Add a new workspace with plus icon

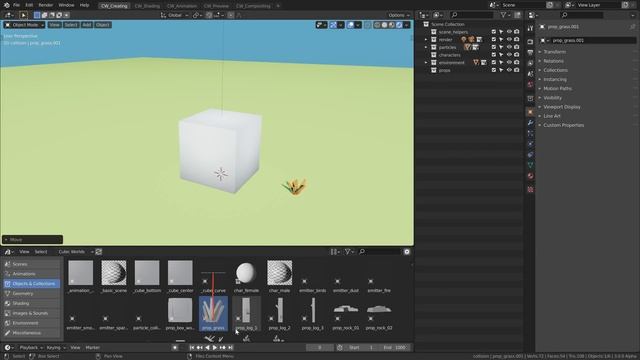click(278, 6)
